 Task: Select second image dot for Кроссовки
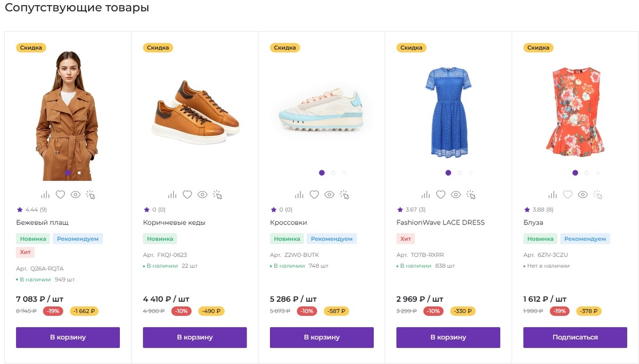tap(333, 173)
